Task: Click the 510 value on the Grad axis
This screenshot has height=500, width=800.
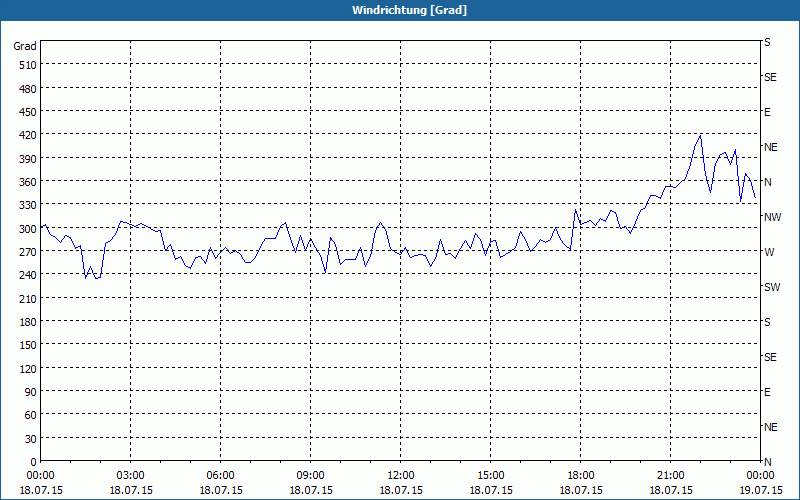Action: [28, 65]
